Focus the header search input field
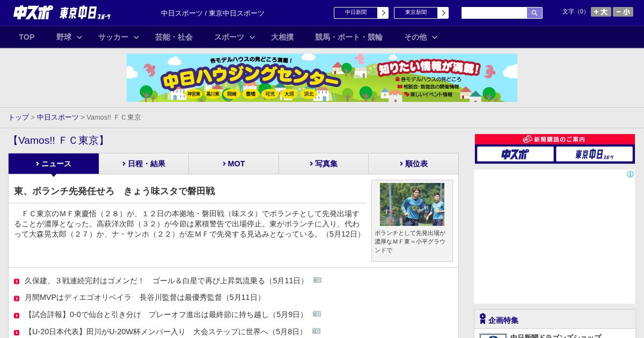The image size is (644, 338). [x=494, y=13]
